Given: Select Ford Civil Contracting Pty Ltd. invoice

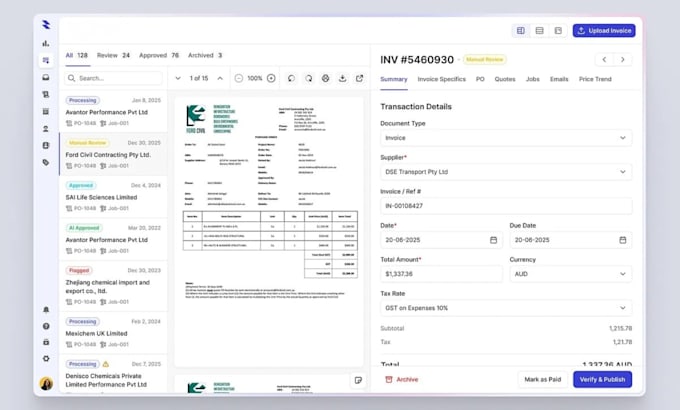Looking at the screenshot, I should [x=113, y=154].
